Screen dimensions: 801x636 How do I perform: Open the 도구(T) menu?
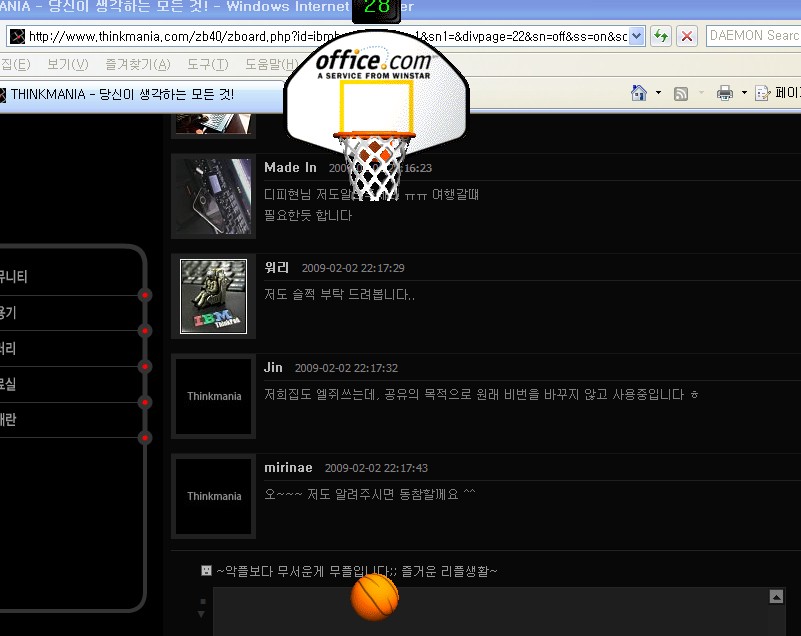[207, 64]
